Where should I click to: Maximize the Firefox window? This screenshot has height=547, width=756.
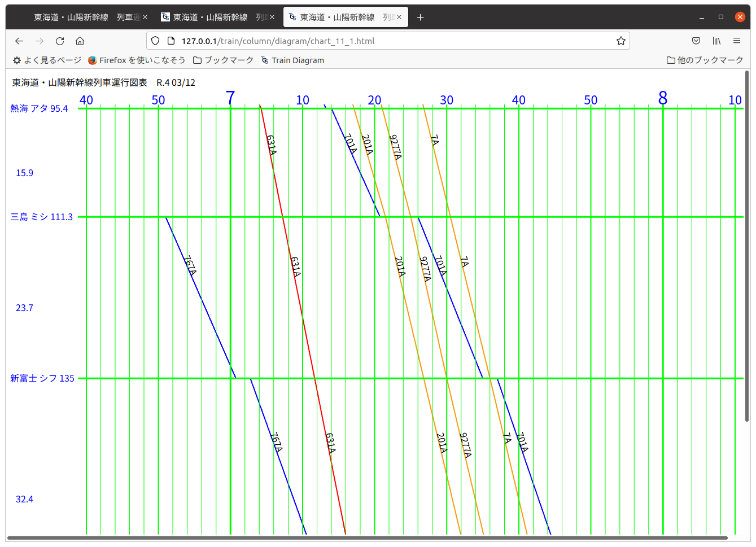(721, 17)
